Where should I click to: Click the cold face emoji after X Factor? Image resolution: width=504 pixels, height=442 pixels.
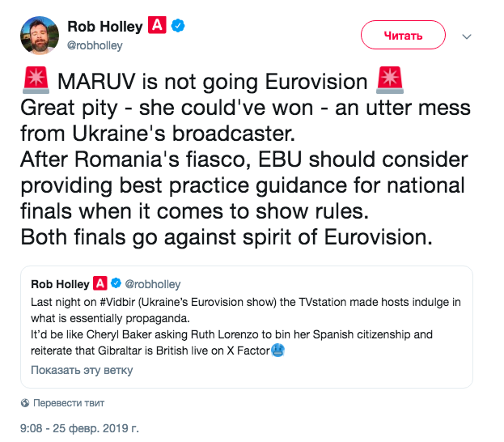277,351
